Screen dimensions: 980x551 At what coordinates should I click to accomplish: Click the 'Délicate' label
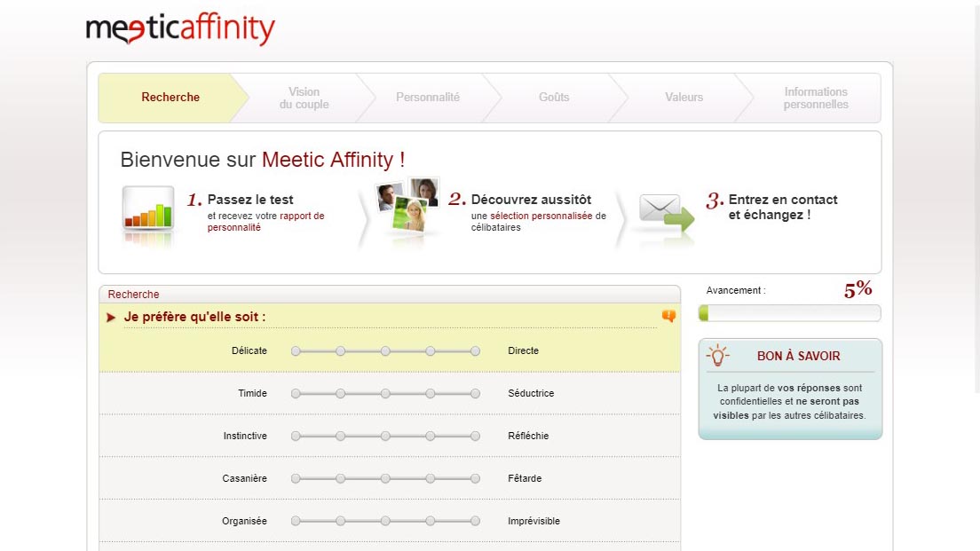(x=249, y=350)
